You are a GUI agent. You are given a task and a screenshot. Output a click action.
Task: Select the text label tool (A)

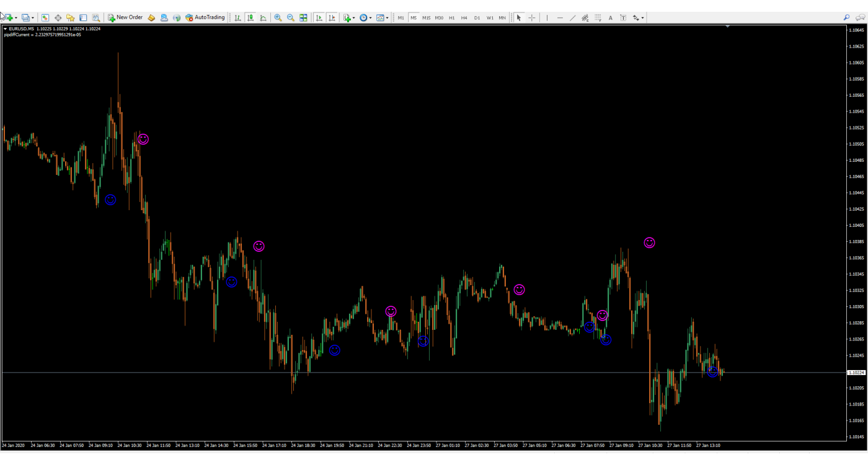pyautogui.click(x=610, y=18)
